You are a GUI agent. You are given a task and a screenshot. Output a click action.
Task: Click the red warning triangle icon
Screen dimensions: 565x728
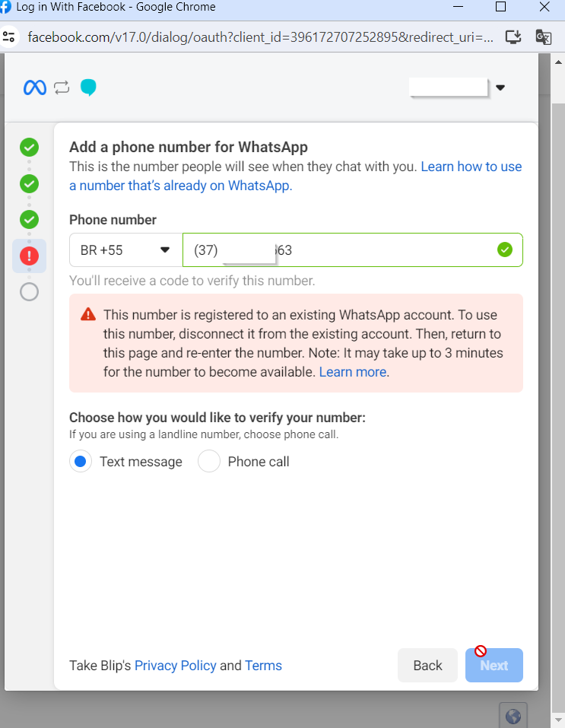click(x=88, y=315)
